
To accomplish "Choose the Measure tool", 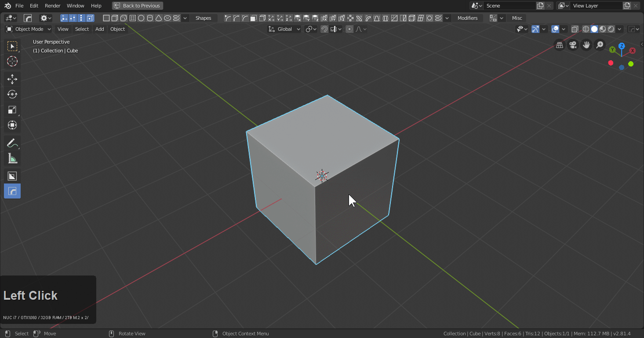I will (12, 158).
